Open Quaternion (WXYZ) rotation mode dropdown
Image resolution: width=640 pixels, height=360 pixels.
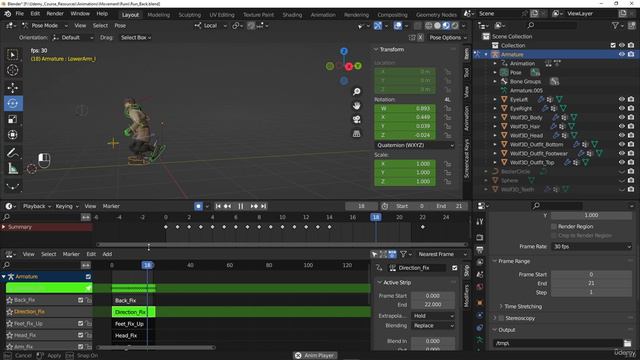tap(414, 145)
